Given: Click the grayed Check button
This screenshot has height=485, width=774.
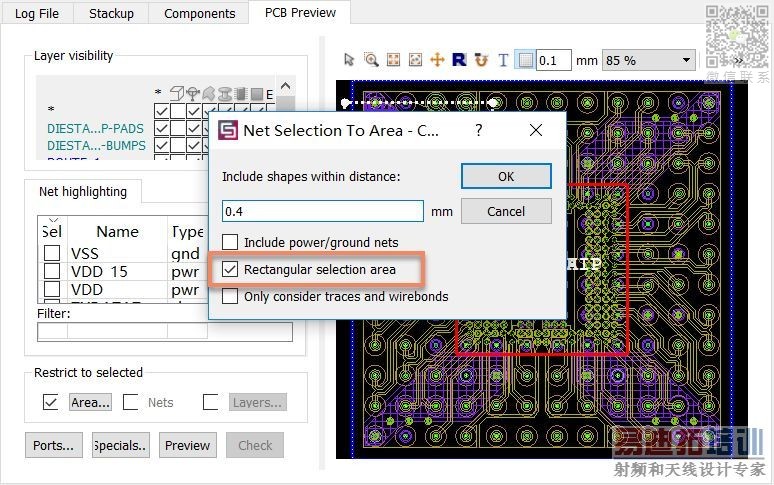Looking at the screenshot, I should (255, 445).
